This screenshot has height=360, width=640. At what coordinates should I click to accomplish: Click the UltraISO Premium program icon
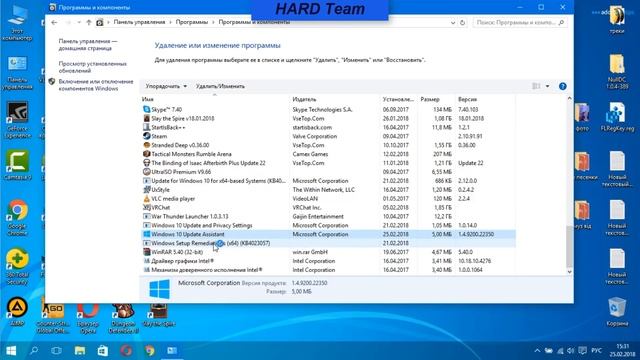[x=147, y=172]
